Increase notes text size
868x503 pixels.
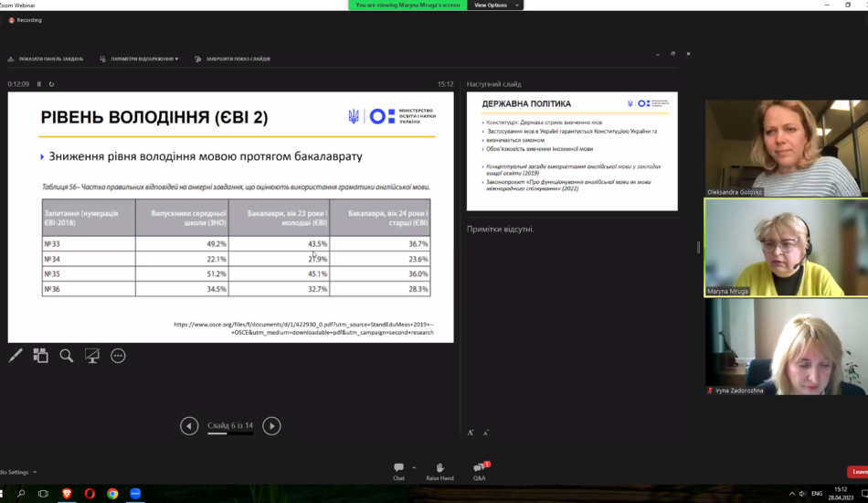point(471,433)
